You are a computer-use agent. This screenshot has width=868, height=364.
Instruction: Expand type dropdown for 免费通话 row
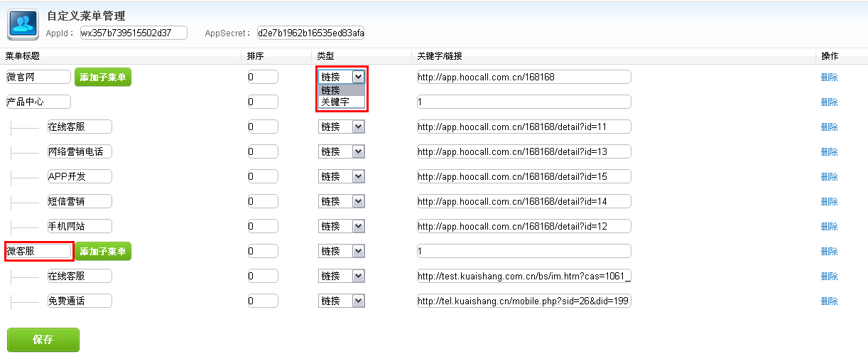(x=342, y=301)
